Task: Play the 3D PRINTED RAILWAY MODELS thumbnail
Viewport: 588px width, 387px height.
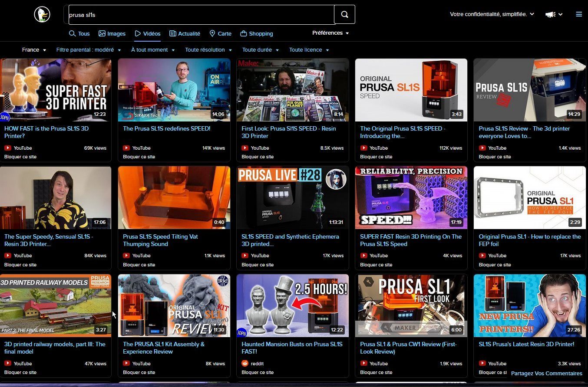Action: (56, 305)
